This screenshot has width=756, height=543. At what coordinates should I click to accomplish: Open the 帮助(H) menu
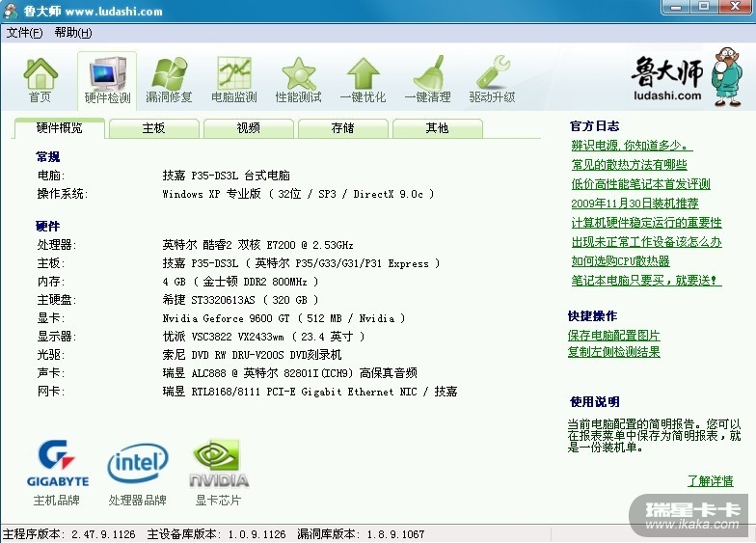coord(73,33)
